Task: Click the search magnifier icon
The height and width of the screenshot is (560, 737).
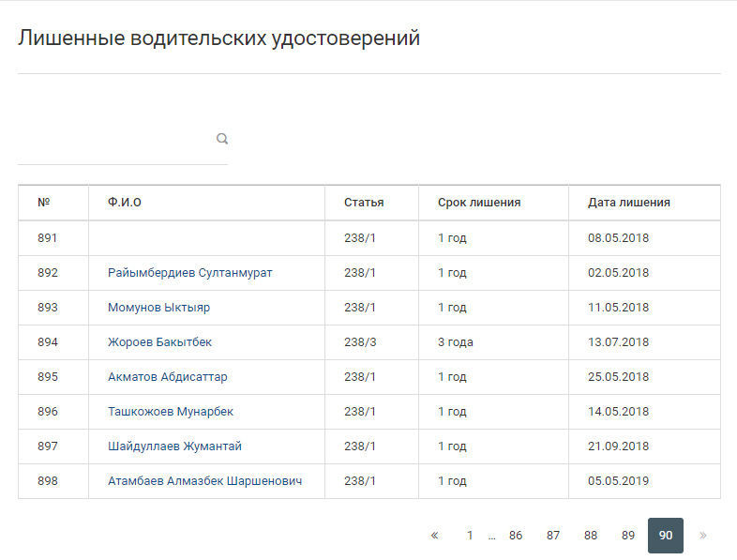Action: coord(222,139)
